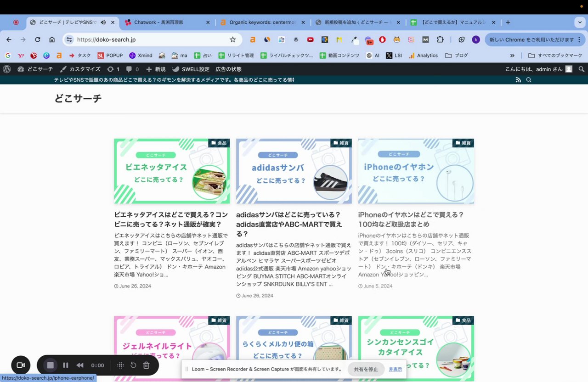Switch to the Organic keywords tab
Image resolution: width=588 pixels, height=382 pixels.
coord(263,22)
